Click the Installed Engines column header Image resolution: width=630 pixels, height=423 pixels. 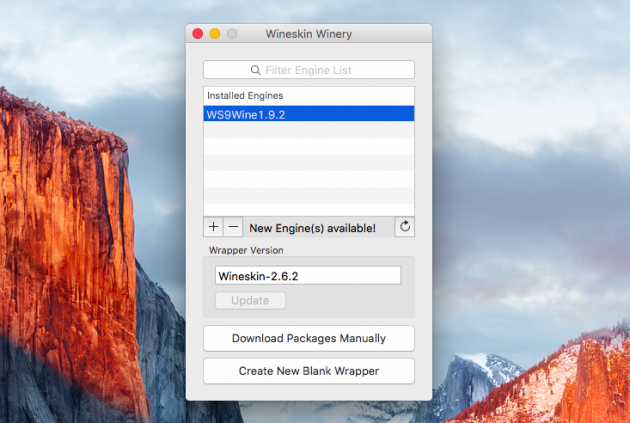click(309, 96)
